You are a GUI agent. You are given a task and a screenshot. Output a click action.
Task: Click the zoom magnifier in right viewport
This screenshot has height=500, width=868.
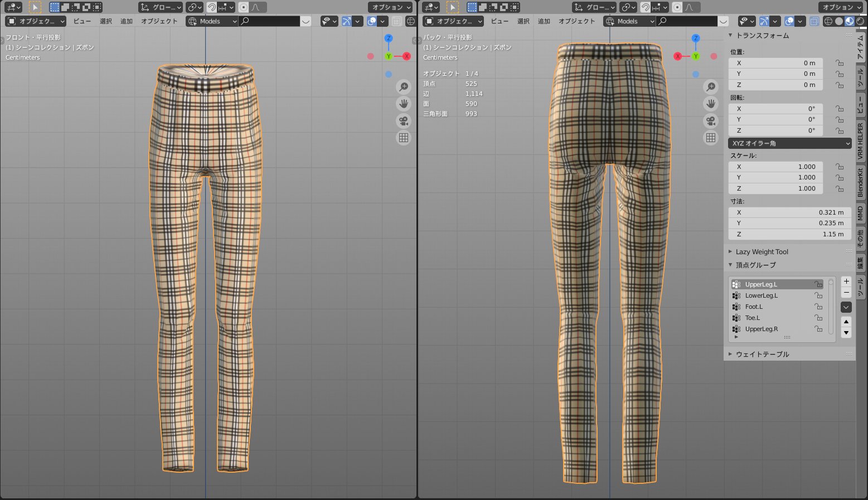711,87
